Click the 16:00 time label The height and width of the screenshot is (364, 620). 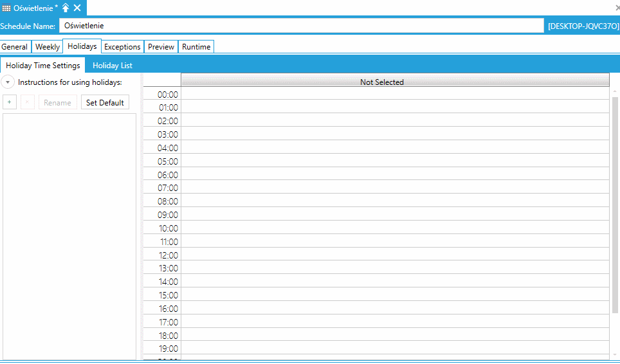point(168,308)
